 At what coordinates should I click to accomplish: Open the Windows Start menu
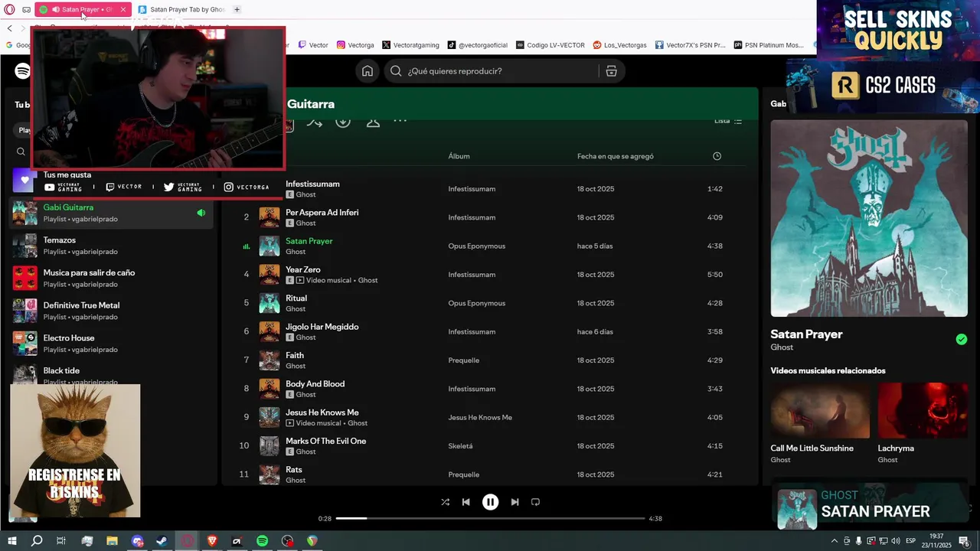[x=11, y=541]
